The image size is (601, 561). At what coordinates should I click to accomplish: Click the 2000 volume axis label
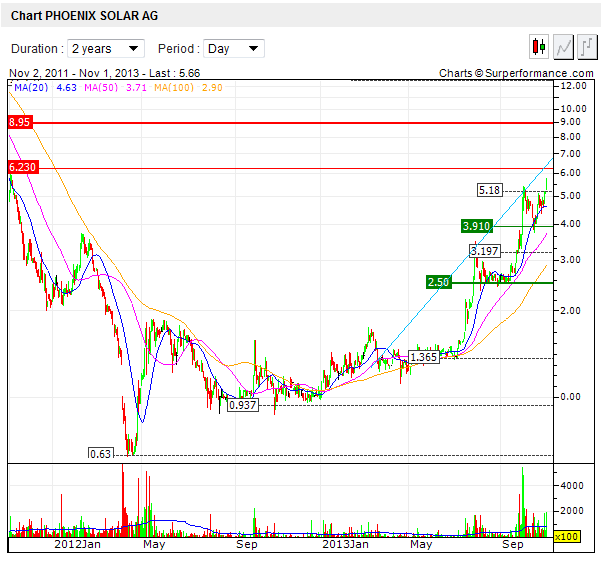point(571,511)
